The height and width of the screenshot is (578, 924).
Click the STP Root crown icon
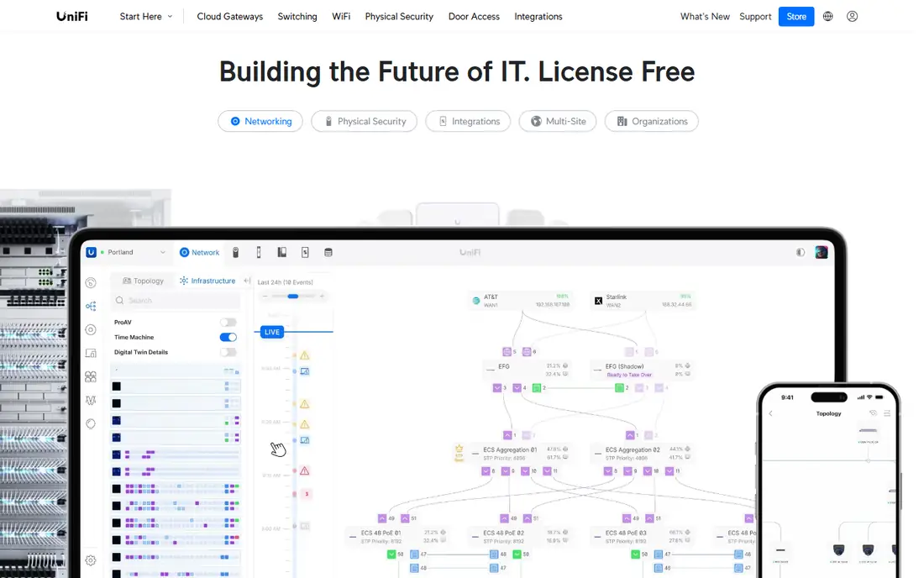pyautogui.click(x=459, y=451)
